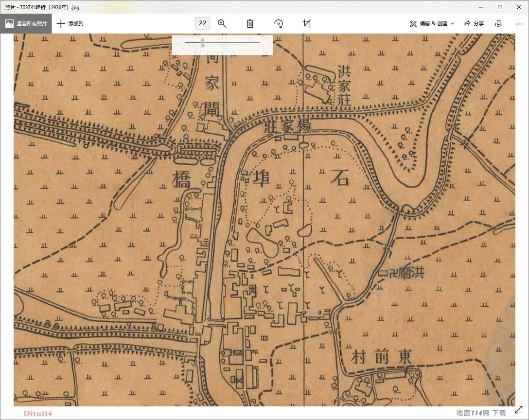The height and width of the screenshot is (420, 529).
Task: Click the 東前村 label on the map
Action: (x=381, y=358)
